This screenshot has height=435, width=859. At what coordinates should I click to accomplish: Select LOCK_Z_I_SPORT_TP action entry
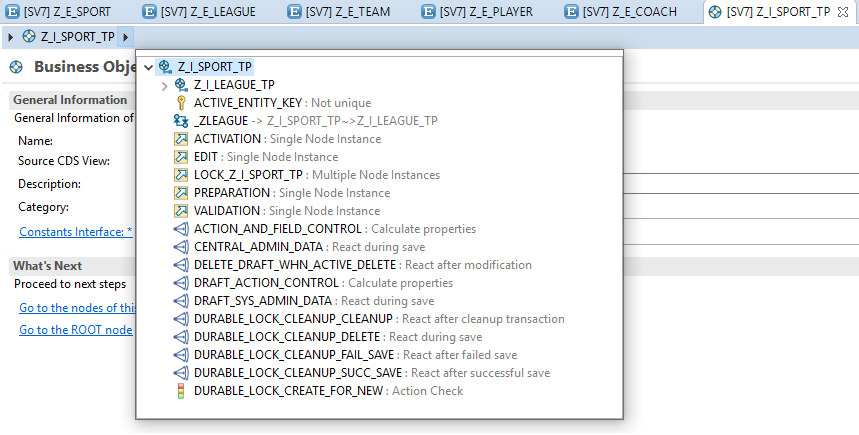click(x=317, y=175)
